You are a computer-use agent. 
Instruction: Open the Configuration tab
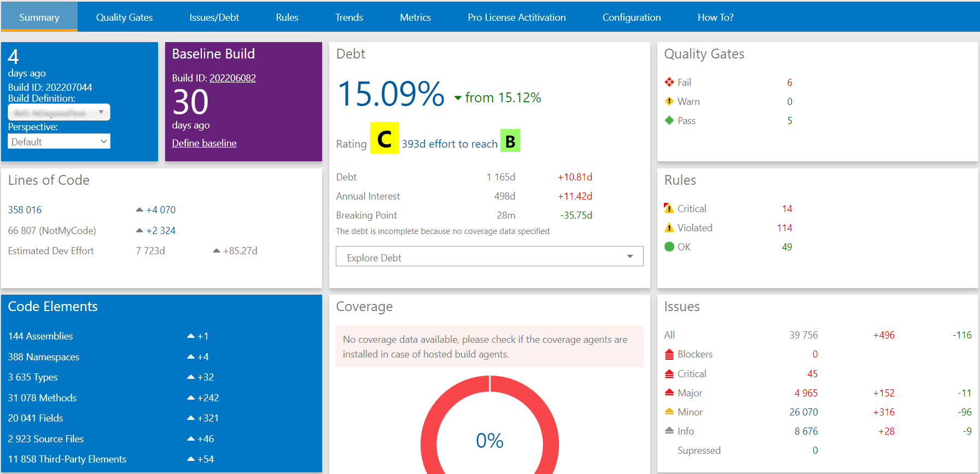(632, 17)
